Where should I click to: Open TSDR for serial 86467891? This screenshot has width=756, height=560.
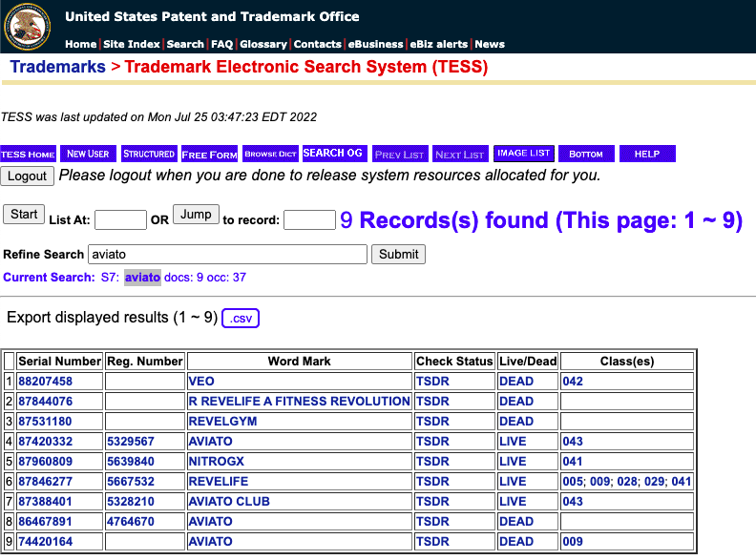click(432, 522)
